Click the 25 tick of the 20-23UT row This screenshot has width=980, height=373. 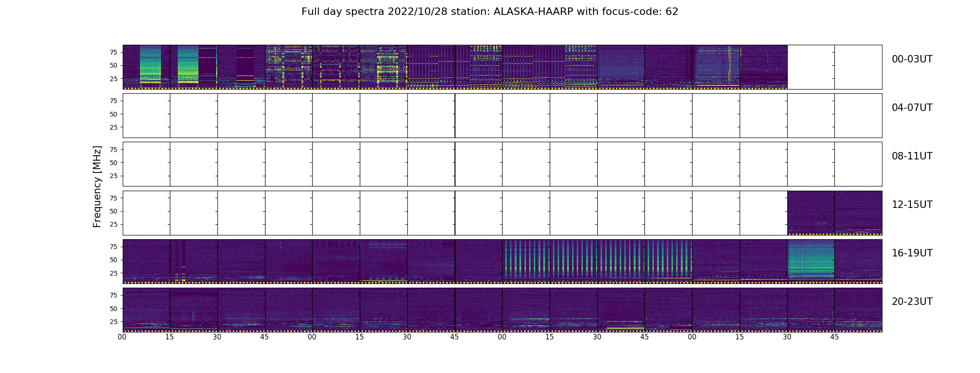[113, 322]
